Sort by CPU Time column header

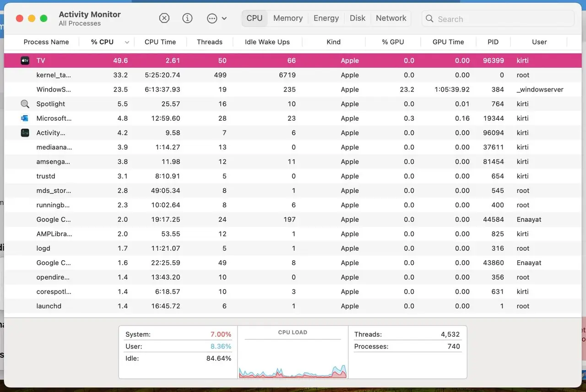(x=160, y=42)
